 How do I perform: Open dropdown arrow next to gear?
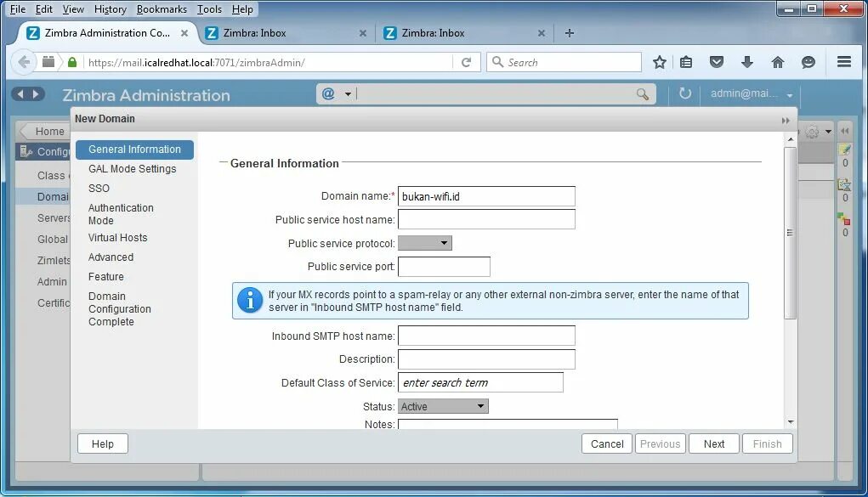click(828, 132)
